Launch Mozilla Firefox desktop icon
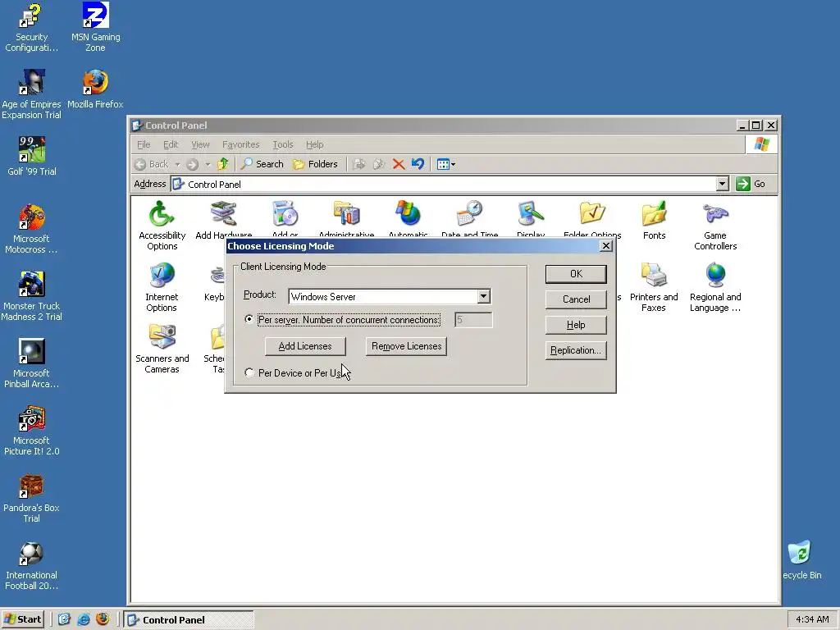Viewport: 840px width, 630px height. (x=95, y=89)
